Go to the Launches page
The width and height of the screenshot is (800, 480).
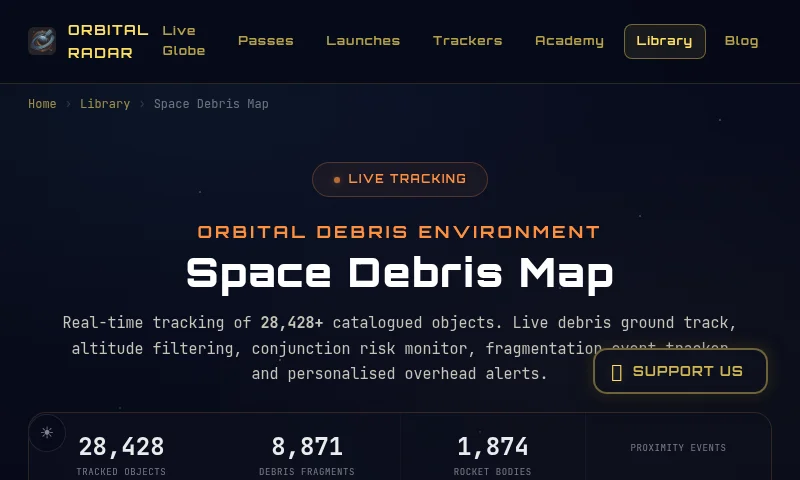pos(363,41)
